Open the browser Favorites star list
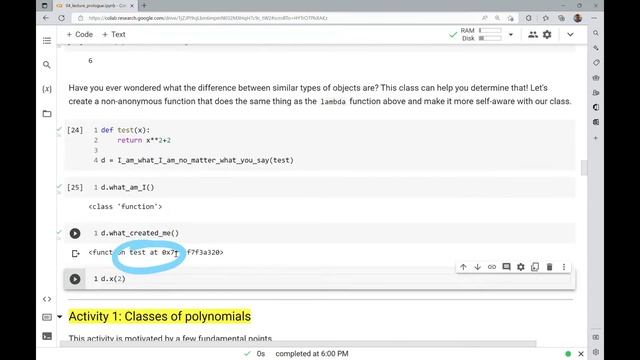The image size is (640, 360). 546,18
